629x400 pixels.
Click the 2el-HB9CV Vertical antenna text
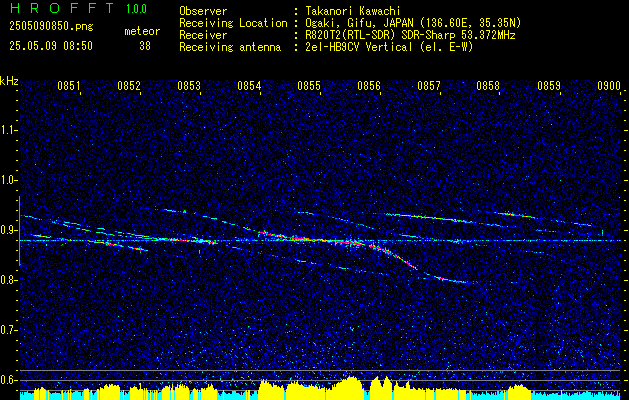coord(389,47)
